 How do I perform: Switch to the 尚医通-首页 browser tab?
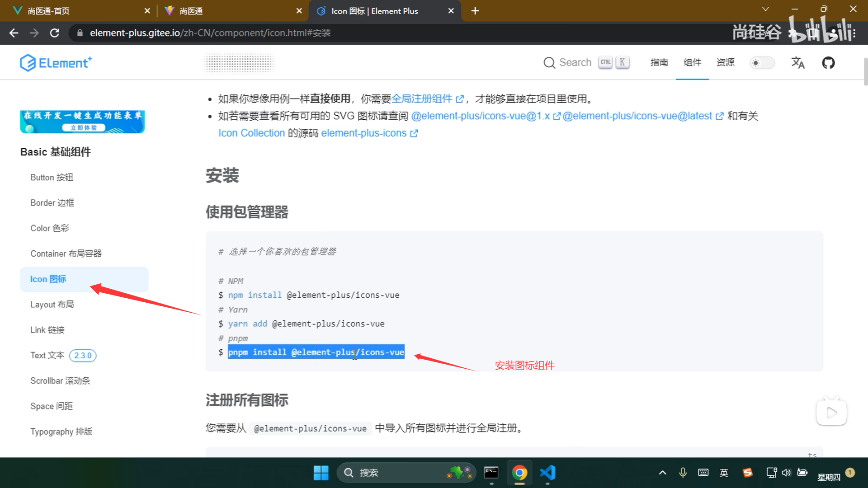[72, 10]
